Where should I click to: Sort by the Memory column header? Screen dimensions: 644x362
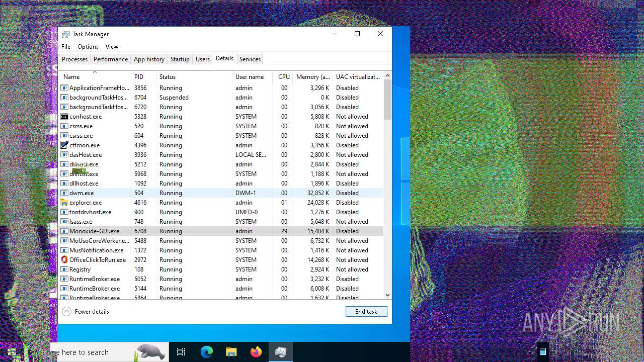point(312,77)
